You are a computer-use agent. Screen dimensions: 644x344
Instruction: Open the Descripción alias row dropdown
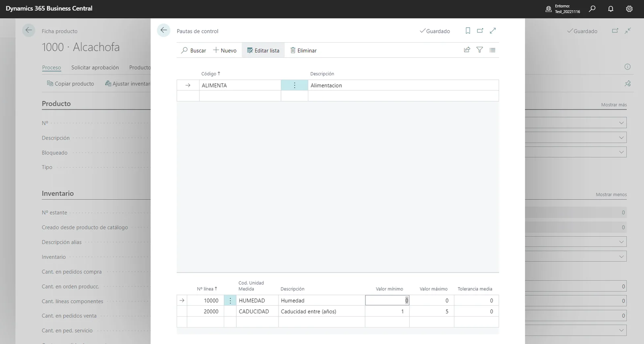coord(621,242)
